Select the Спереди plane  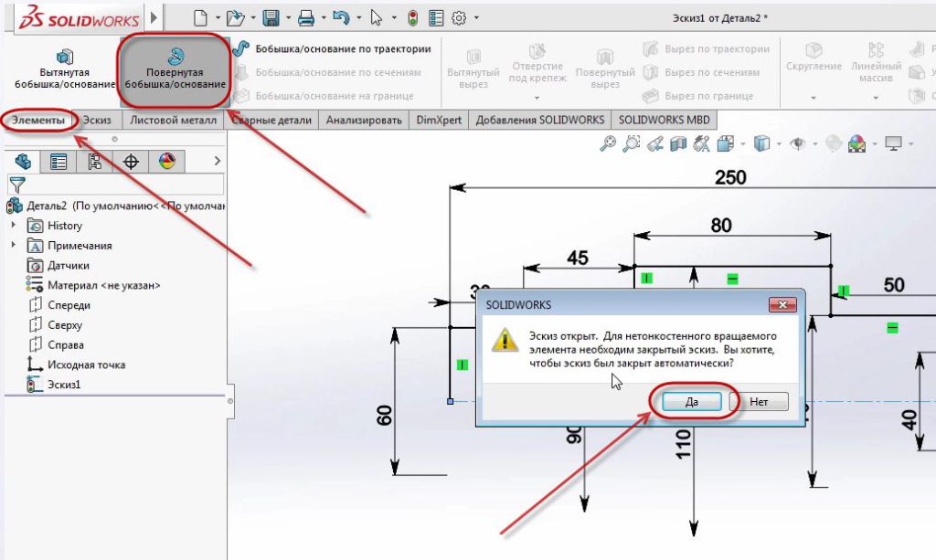(x=59, y=305)
